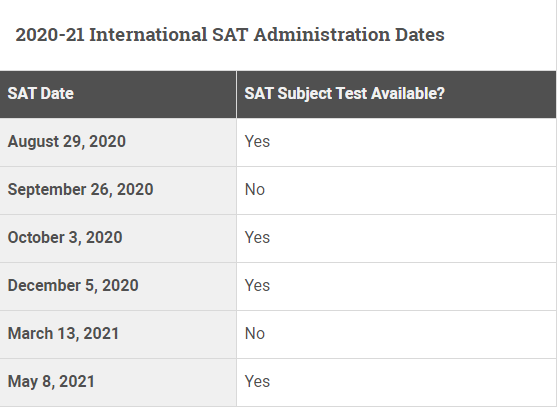This screenshot has height=407, width=557.
Task: Click Yes next to August 29, 2020
Action: (x=257, y=141)
